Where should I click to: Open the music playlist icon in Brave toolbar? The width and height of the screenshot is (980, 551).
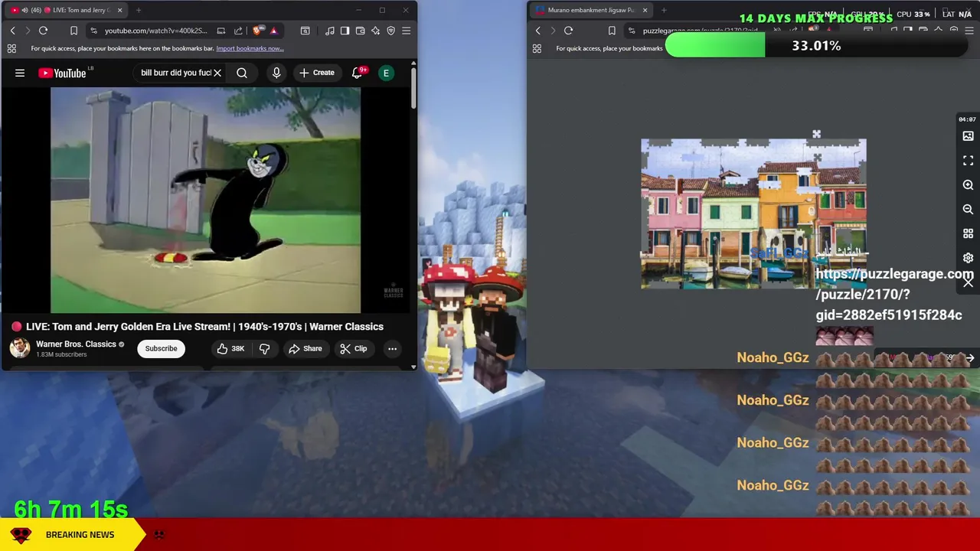(x=330, y=31)
